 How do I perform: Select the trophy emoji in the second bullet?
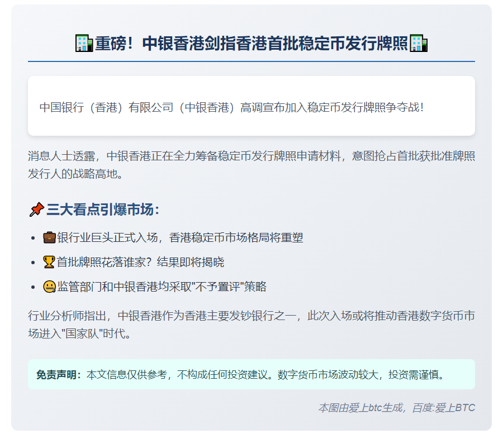(50, 262)
